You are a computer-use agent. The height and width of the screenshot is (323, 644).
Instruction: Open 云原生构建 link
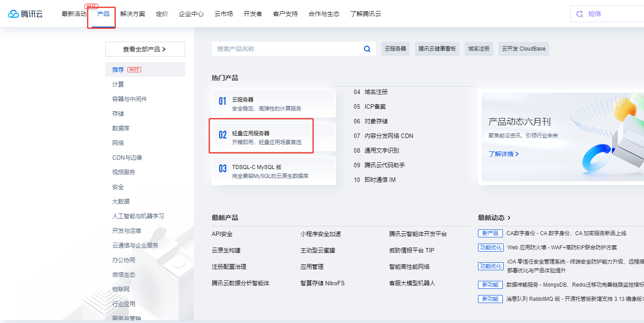pos(226,250)
